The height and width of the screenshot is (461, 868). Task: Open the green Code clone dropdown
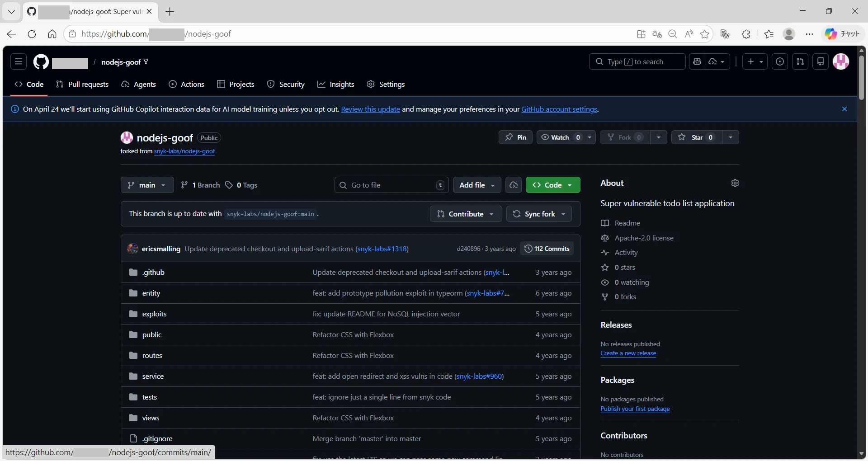(x=553, y=185)
